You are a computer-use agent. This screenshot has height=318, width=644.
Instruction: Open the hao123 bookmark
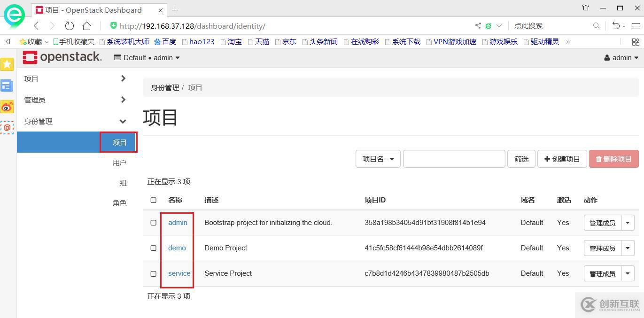198,42
